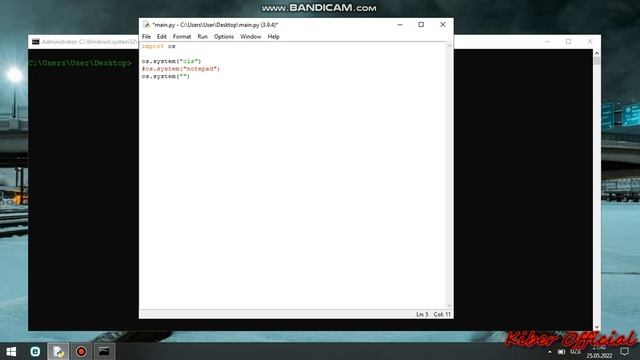Click the Bandicam recorder taskbar icon
Image resolution: width=640 pixels, height=360 pixels.
click(x=81, y=351)
